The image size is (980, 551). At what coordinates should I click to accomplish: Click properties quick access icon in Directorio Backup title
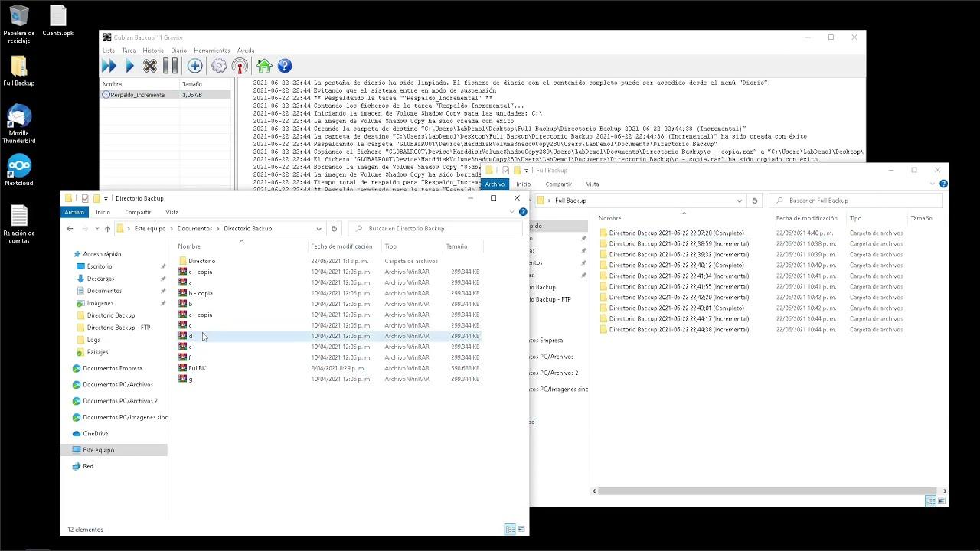tap(85, 198)
